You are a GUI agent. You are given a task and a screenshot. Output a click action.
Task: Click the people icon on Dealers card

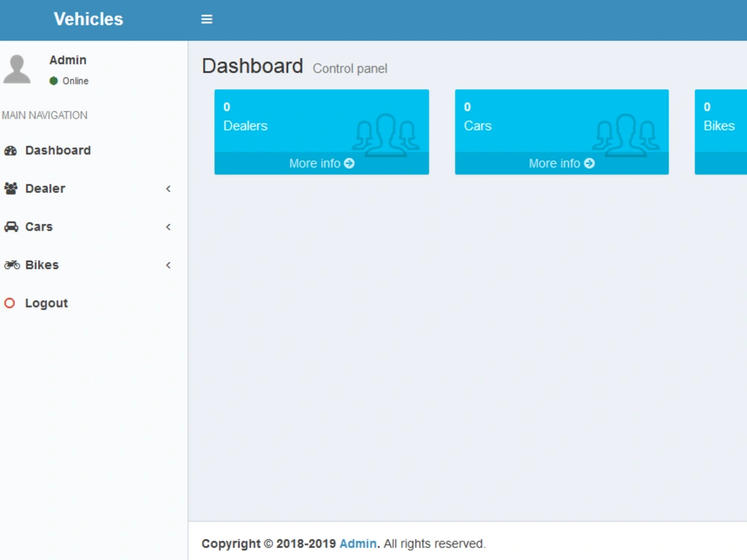(386, 135)
